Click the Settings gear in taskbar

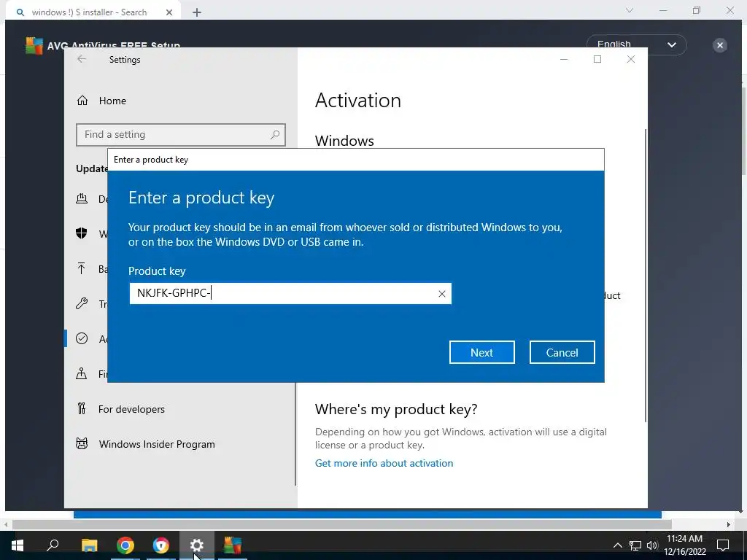[197, 545]
